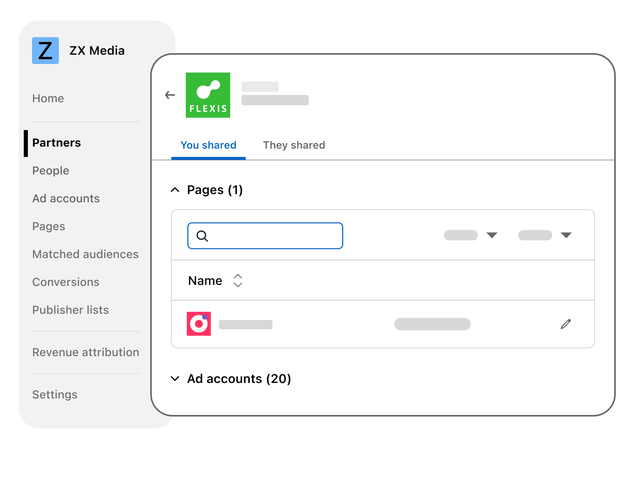Switch to the They shared tab
The image size is (640, 480).
click(x=294, y=145)
